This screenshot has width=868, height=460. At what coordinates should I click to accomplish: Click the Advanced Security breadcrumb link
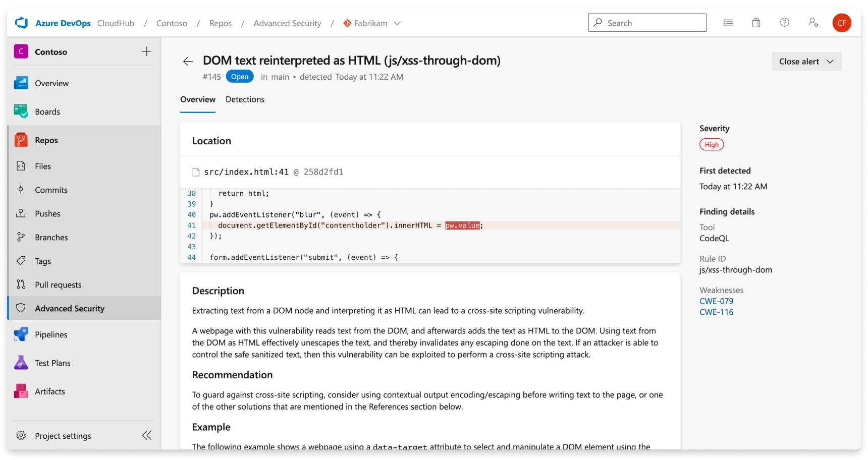tap(287, 23)
